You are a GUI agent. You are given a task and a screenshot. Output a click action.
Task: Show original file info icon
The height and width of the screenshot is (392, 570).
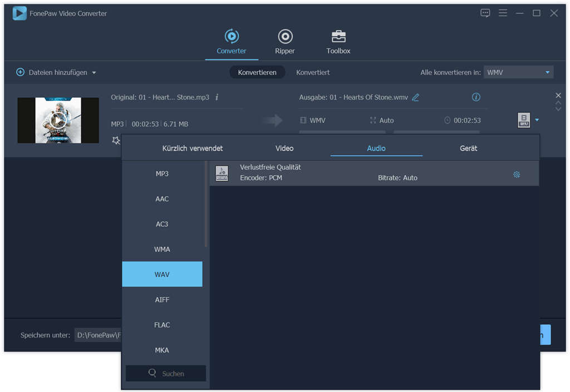point(217,97)
